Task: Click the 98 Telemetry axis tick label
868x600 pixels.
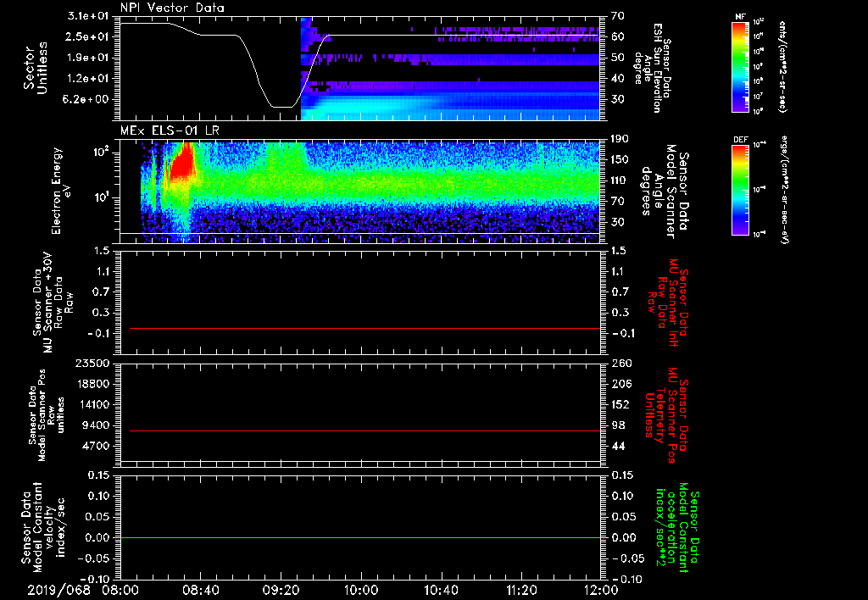Action: (618, 425)
